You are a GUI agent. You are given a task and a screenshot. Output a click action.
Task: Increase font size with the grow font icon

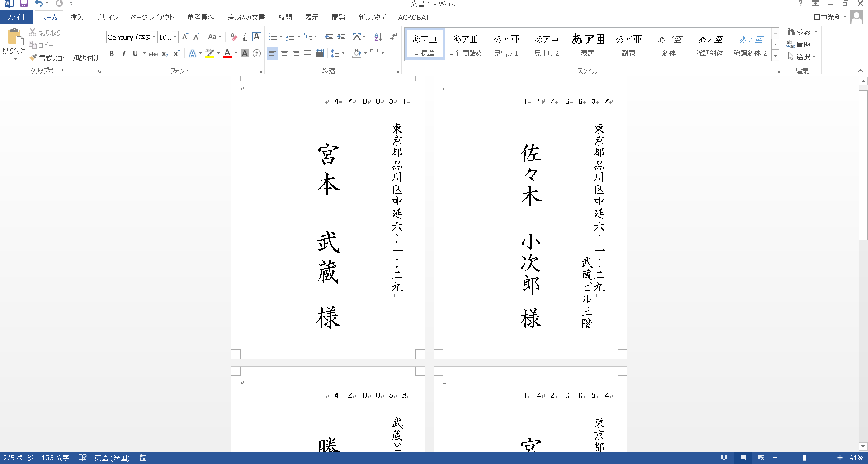pyautogui.click(x=185, y=37)
